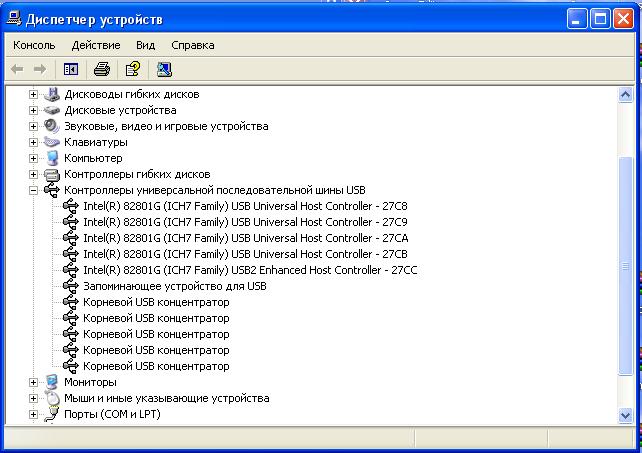Screen dimensions: 642x453
Task: Click the monitor icon next to Мониторы
Action: (52, 382)
